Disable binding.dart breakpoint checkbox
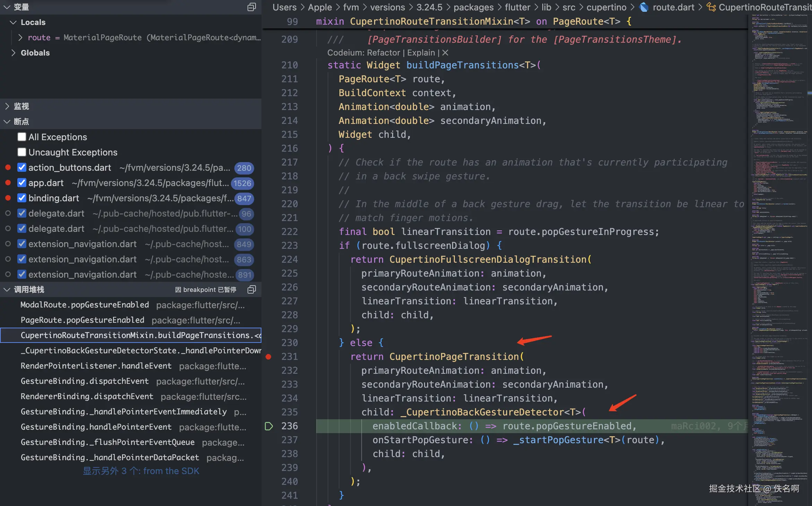This screenshot has height=506, width=812. [22, 198]
